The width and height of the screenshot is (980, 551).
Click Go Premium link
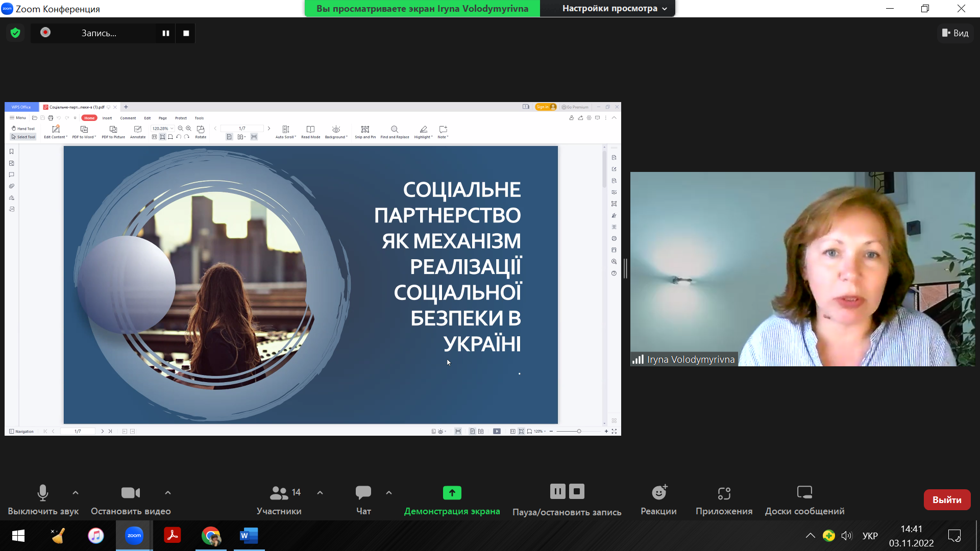pyautogui.click(x=575, y=107)
